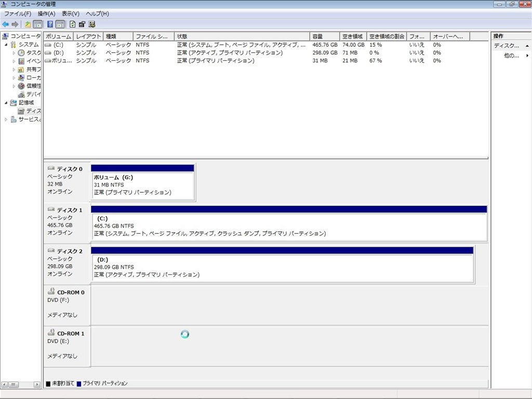Screen dimensions: 532x399
Task: Open the ファイル(F) menu
Action: point(18,14)
